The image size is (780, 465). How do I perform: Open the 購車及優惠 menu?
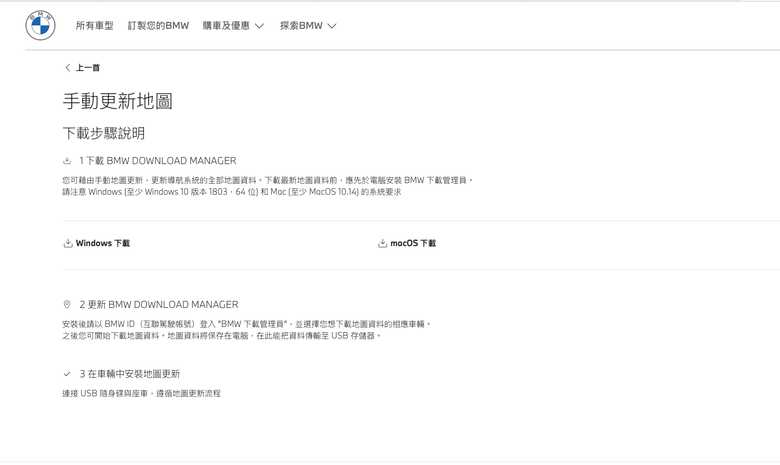(226, 25)
